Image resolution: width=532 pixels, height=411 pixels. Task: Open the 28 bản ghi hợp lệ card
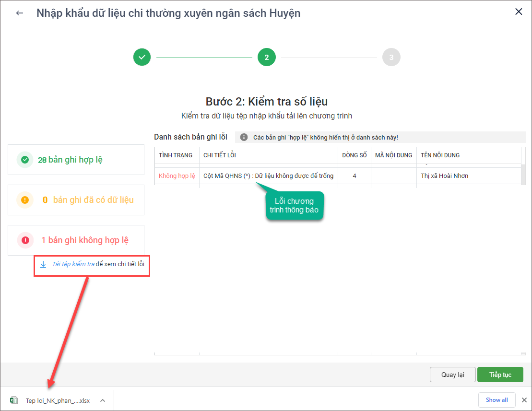tap(76, 160)
